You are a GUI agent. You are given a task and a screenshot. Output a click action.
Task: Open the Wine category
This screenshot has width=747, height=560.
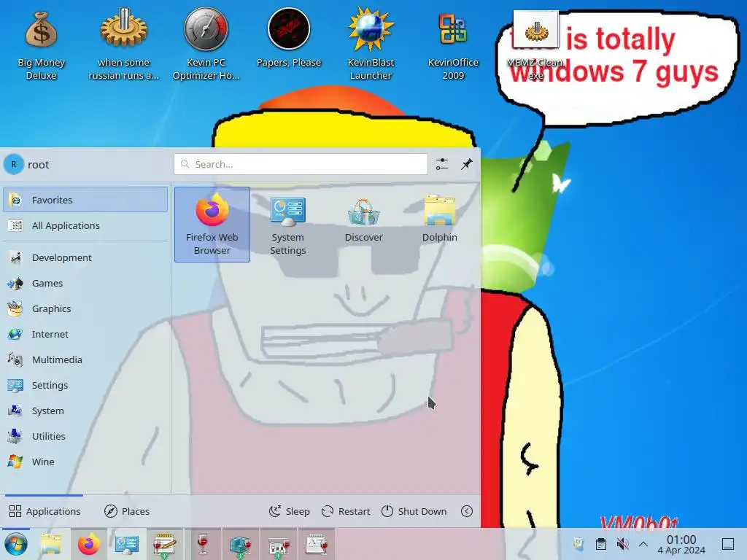pyautogui.click(x=85, y=462)
